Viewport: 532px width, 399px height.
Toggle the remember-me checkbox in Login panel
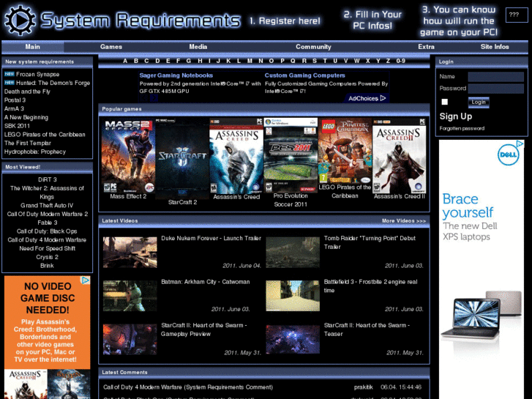click(x=444, y=102)
